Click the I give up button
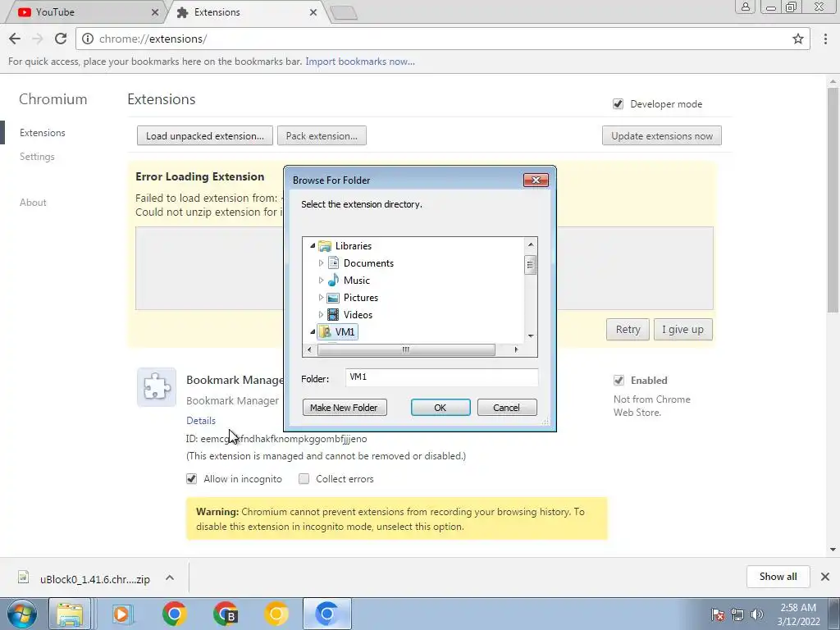 682,330
